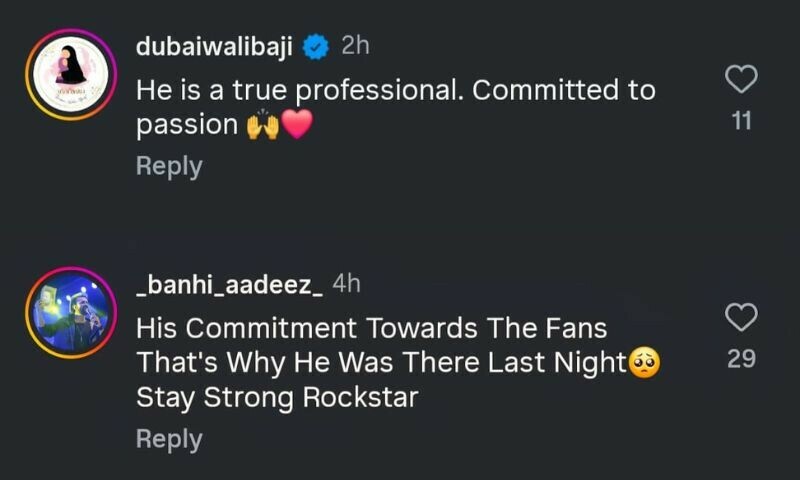Click the 4h timestamp

coord(346,284)
